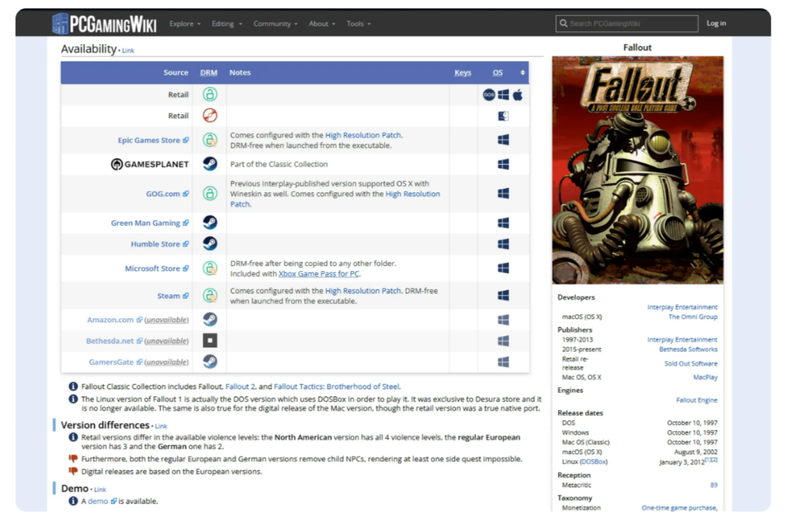The width and height of the screenshot is (801, 532).
Task: Open the About dropdown menu
Action: point(322,23)
